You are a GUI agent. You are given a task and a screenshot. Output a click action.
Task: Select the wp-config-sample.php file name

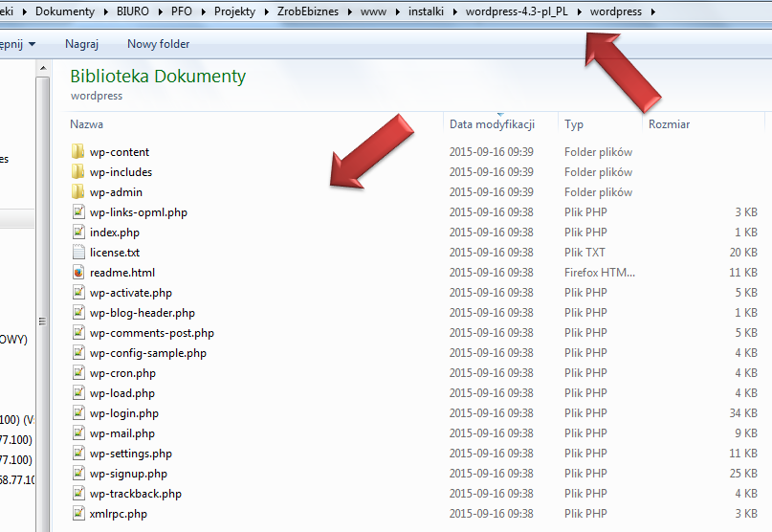point(147,353)
